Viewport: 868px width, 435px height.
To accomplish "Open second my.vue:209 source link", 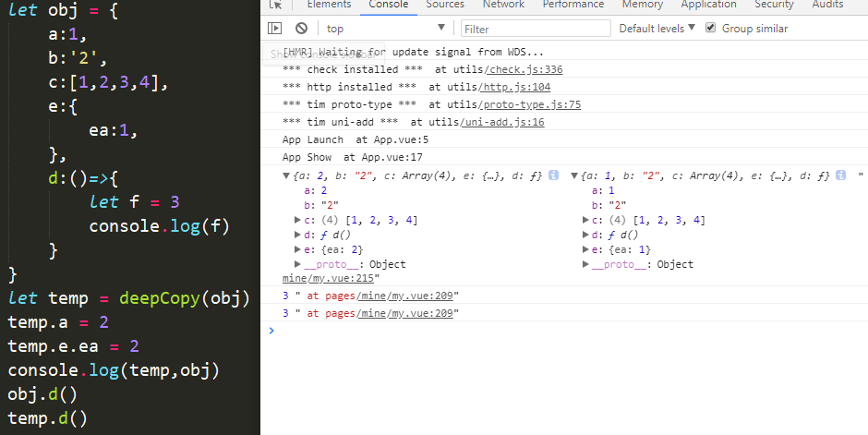I will 405,314.
